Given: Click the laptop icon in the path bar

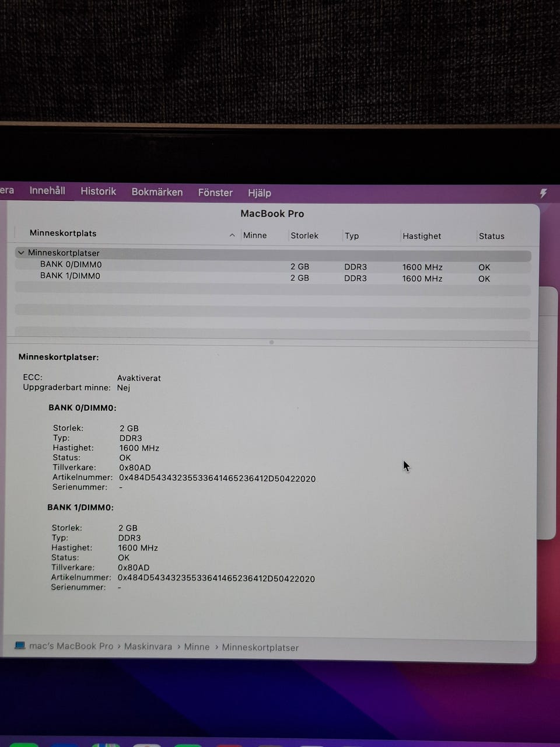Looking at the screenshot, I should coord(20,645).
